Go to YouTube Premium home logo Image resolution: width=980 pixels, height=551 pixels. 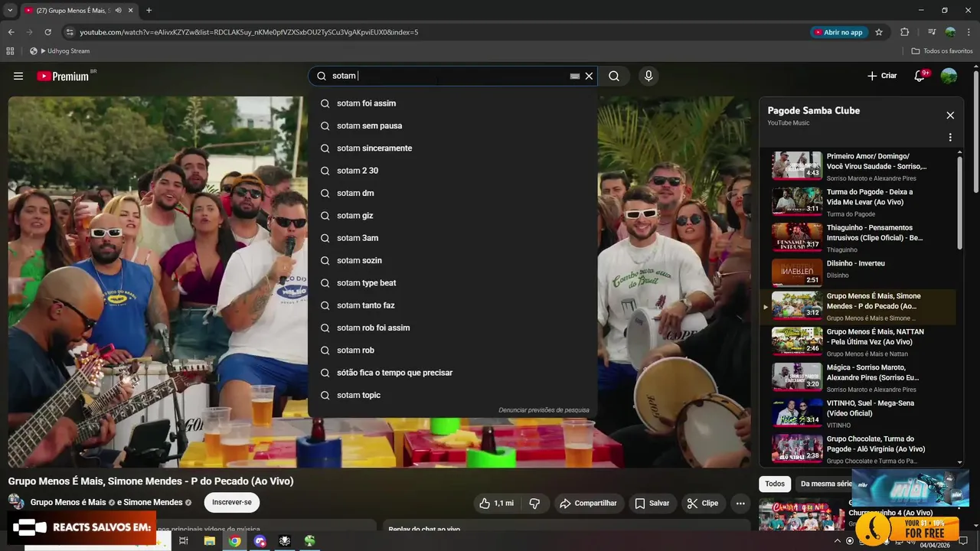coord(63,76)
